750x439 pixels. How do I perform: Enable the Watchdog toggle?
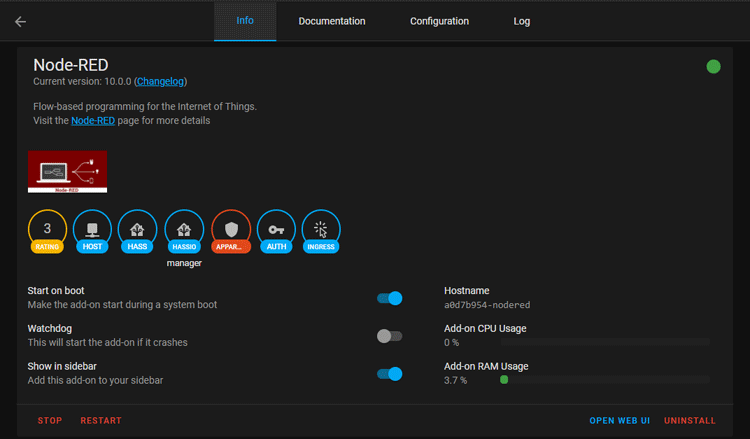point(389,336)
